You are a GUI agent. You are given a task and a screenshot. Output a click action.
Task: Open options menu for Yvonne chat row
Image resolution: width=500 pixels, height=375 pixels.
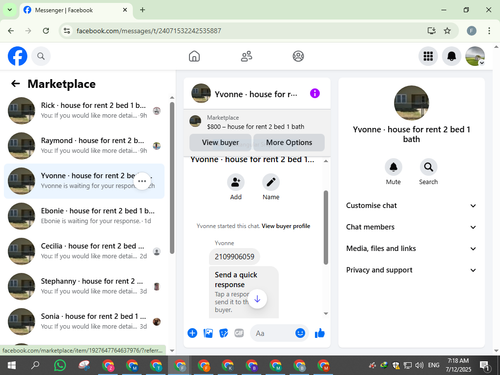(x=142, y=181)
